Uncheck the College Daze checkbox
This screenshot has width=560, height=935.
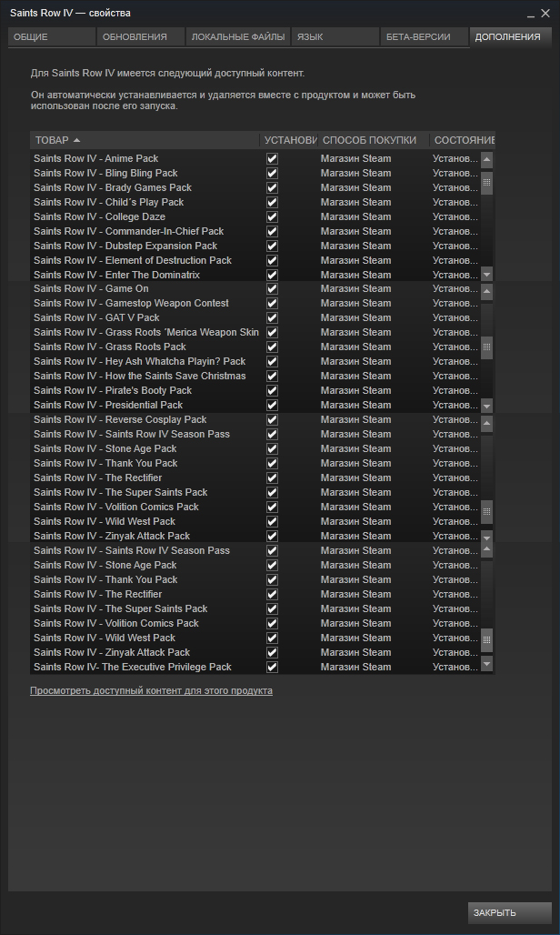272,217
